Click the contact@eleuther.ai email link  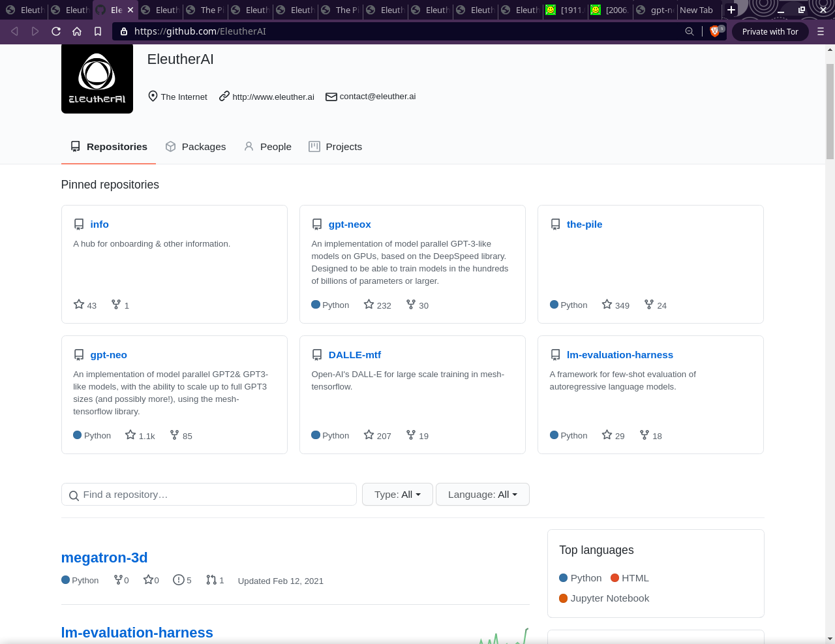tap(378, 97)
